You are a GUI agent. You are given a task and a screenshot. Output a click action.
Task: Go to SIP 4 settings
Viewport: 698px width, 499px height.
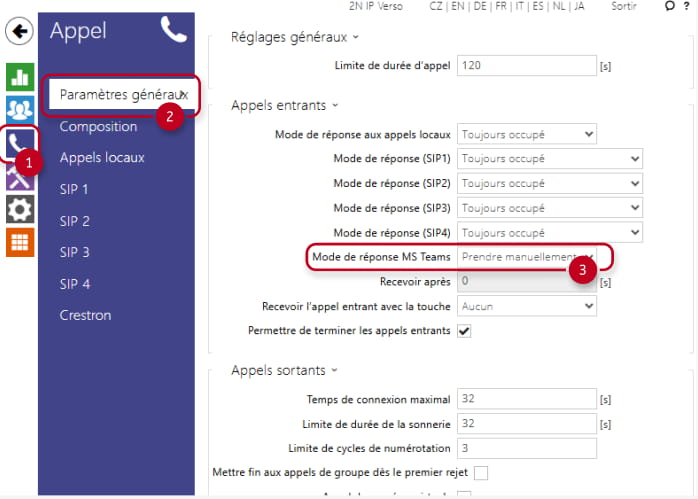(x=75, y=284)
